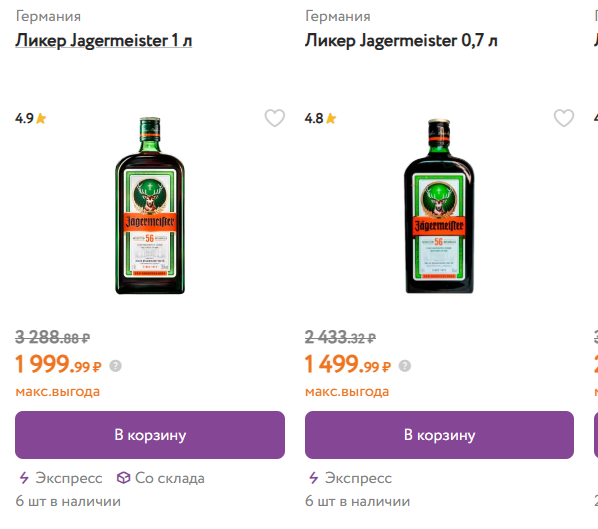This screenshot has height=529, width=598.
Task: Open price info question mark near 1 999.99 ₽
Action: point(116,366)
